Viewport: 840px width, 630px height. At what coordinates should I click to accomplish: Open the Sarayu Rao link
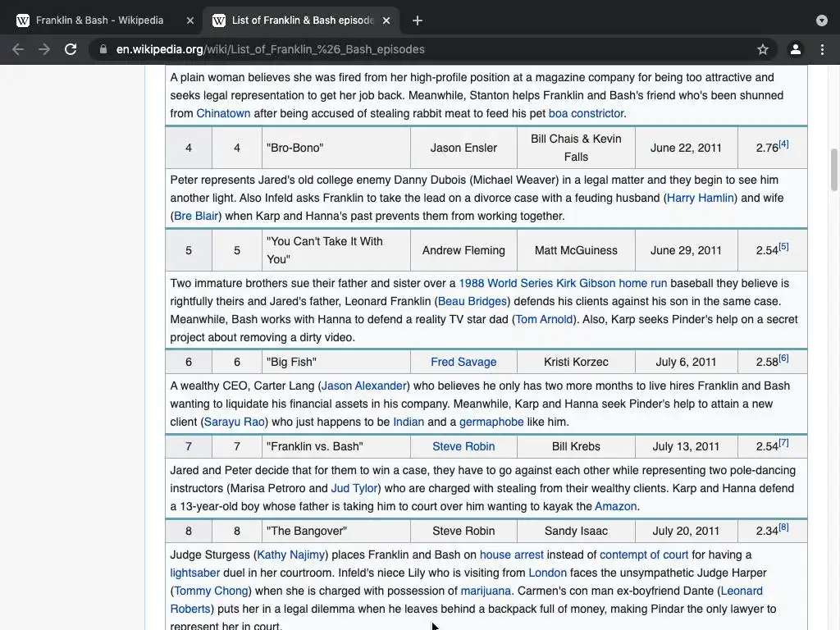point(234,422)
